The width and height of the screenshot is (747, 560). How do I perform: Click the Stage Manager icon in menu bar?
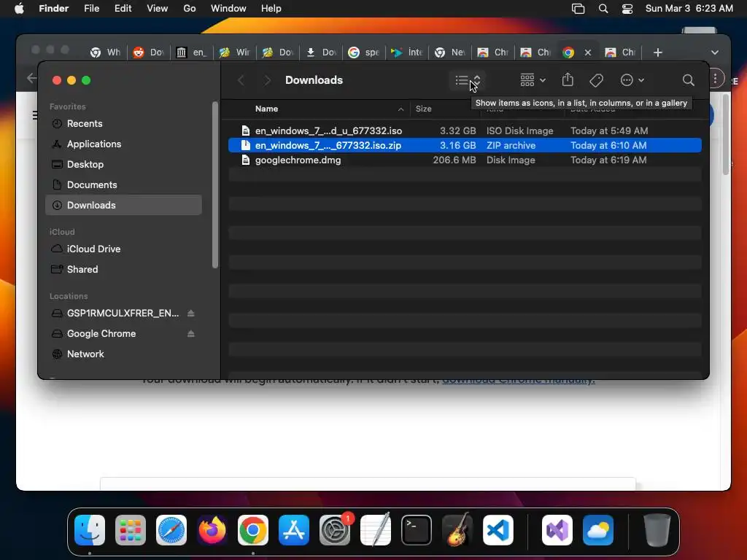click(578, 9)
